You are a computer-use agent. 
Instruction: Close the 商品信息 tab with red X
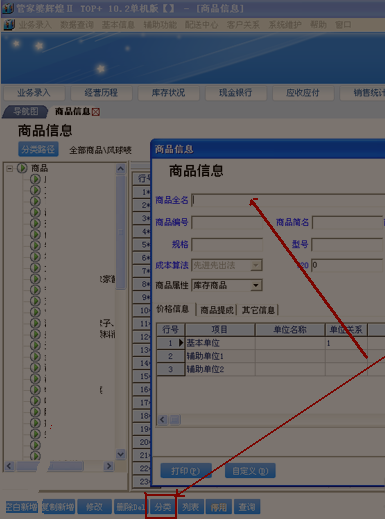pyautogui.click(x=96, y=112)
